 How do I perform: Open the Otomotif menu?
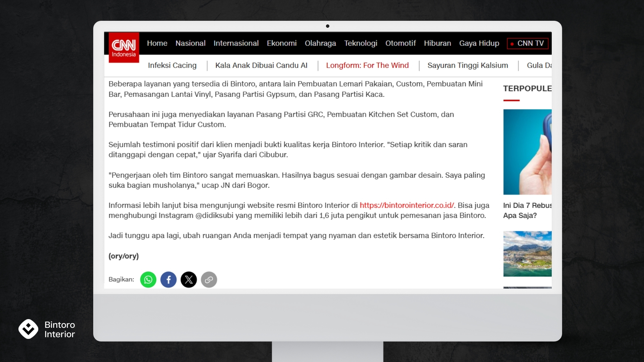(400, 43)
